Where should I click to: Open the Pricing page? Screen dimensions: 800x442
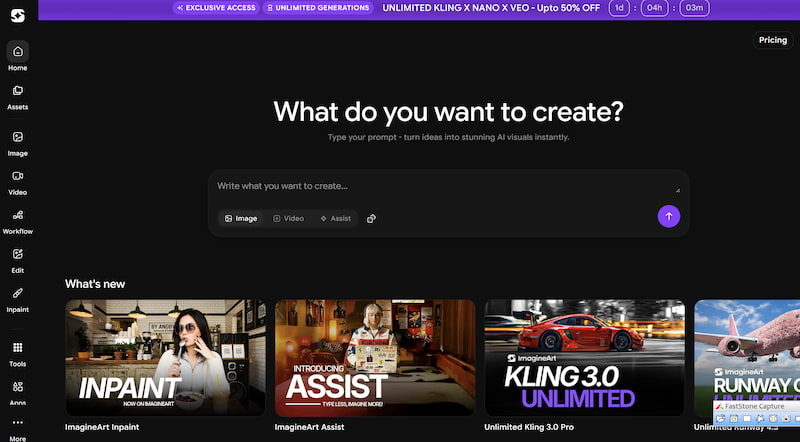pos(772,40)
